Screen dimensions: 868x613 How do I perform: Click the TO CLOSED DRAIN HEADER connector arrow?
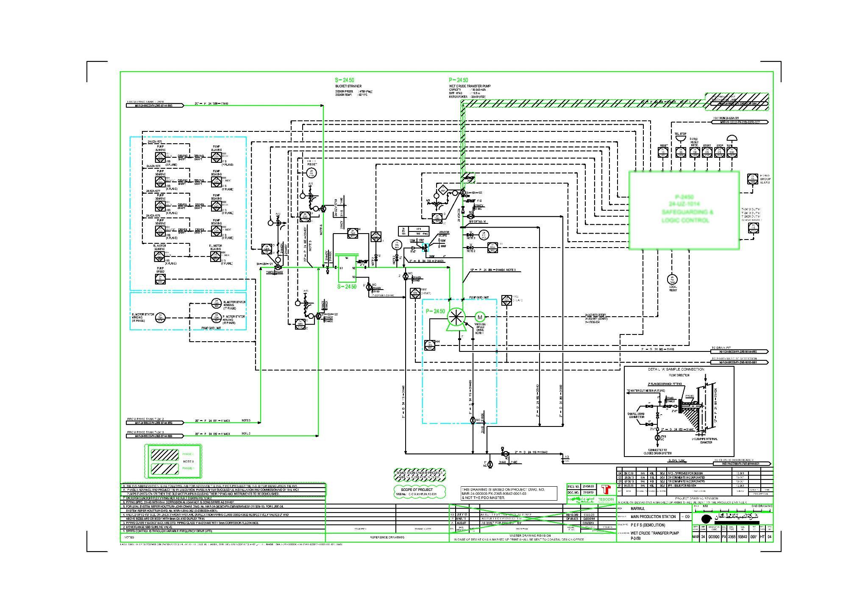(743, 464)
